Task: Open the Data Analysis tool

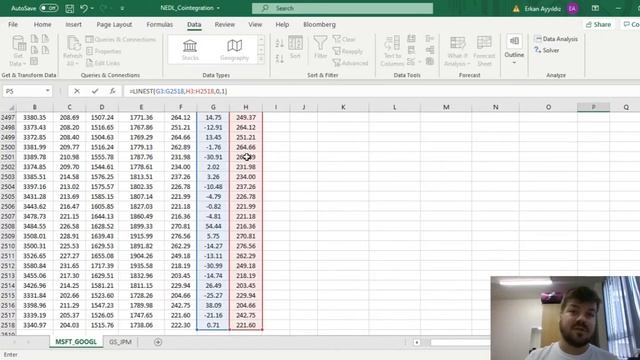Action: coord(556,39)
